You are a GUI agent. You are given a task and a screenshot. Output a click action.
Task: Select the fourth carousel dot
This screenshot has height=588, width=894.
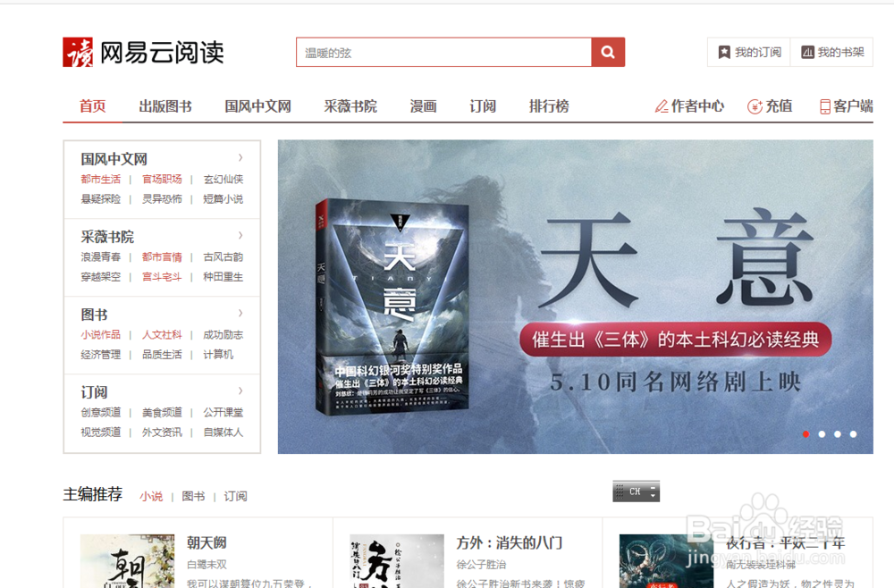(853, 434)
